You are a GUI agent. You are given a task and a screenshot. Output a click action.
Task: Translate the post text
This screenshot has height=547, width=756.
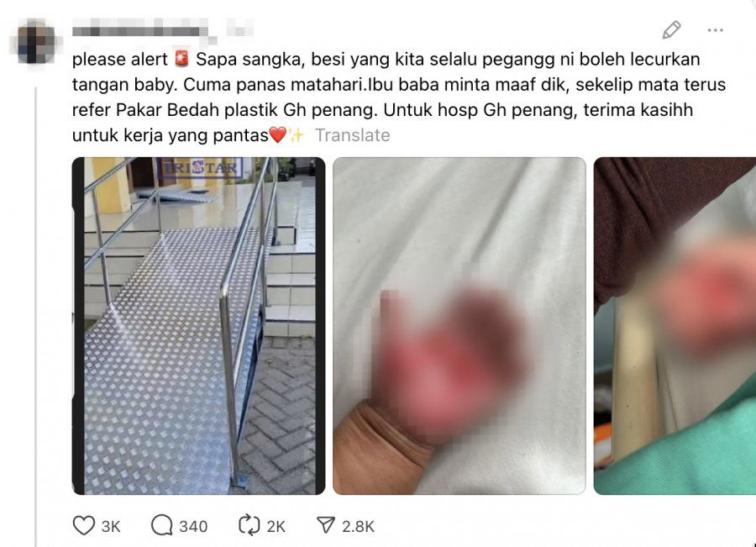(x=353, y=135)
